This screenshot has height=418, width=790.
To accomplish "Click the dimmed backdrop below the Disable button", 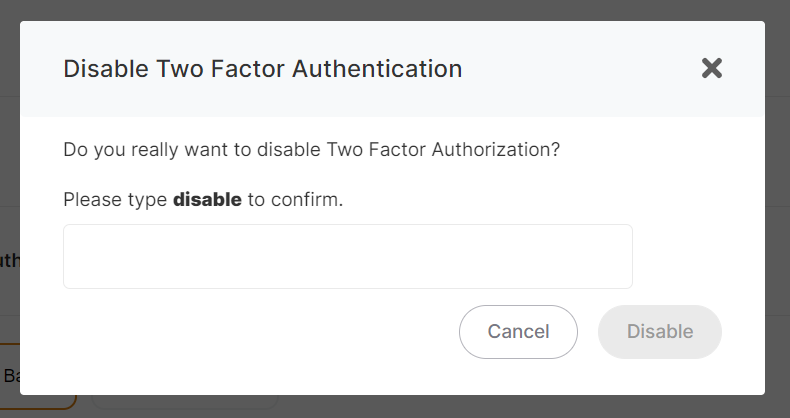I will (660, 406).
